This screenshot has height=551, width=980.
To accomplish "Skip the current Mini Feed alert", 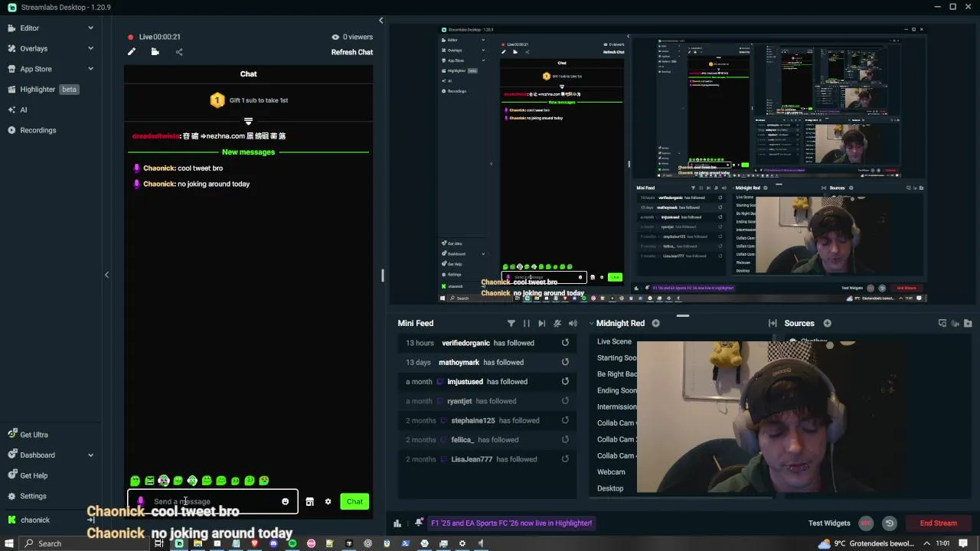I will point(541,323).
